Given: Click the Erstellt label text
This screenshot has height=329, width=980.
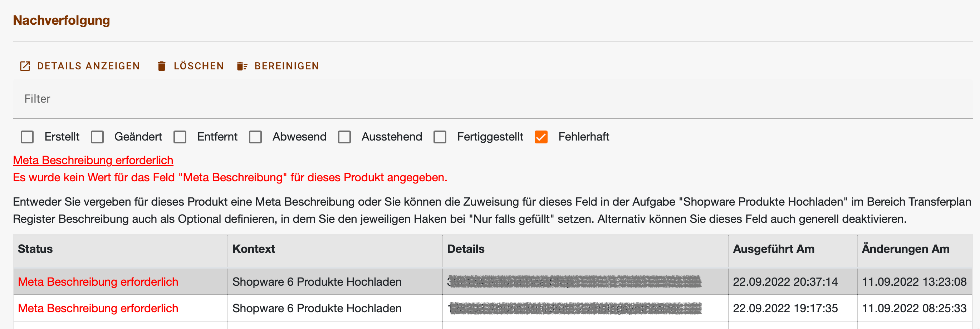Looking at the screenshot, I should point(62,137).
